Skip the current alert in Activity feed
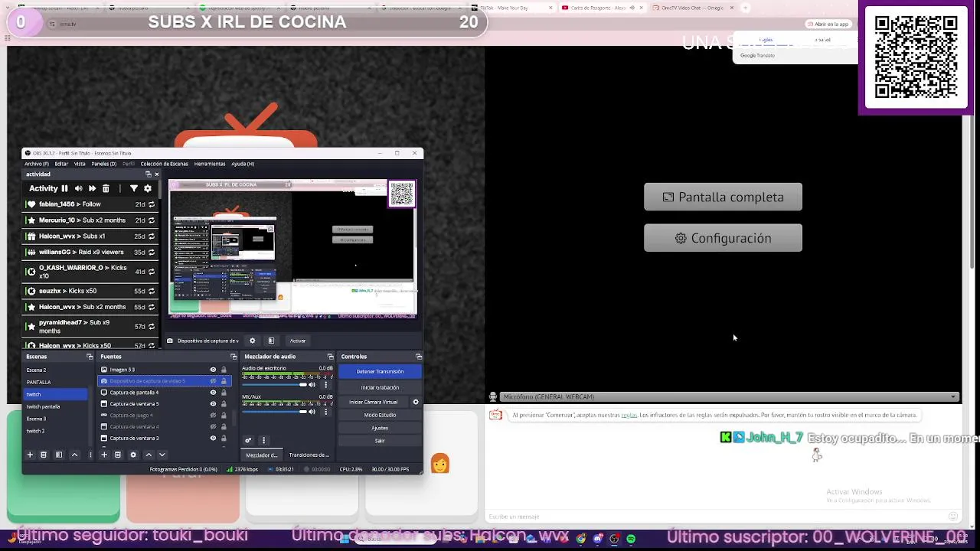 92,188
